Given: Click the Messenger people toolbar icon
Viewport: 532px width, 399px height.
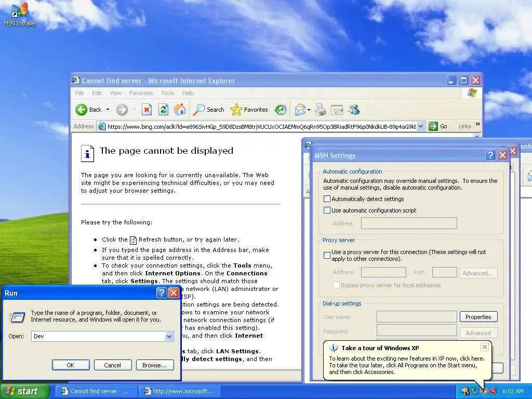Looking at the screenshot, I should [354, 110].
